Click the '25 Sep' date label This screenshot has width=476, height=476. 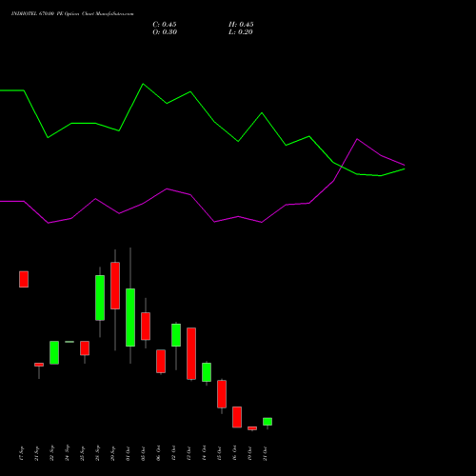82,453
